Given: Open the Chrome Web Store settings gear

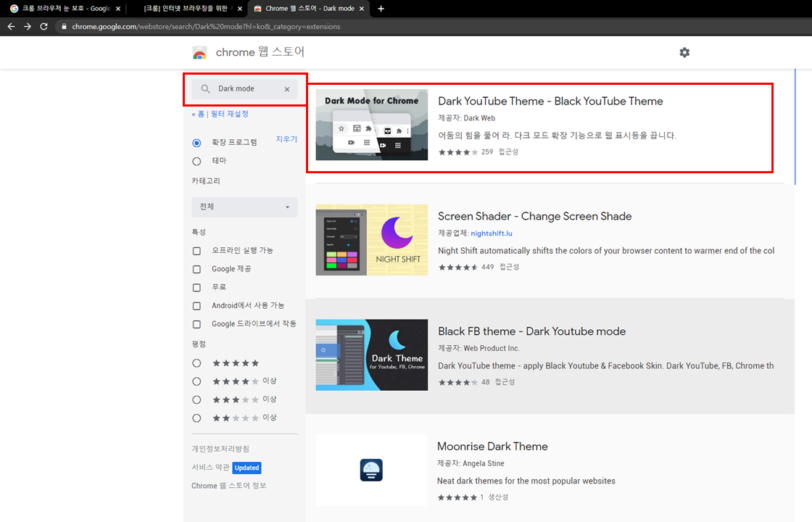Looking at the screenshot, I should point(684,52).
